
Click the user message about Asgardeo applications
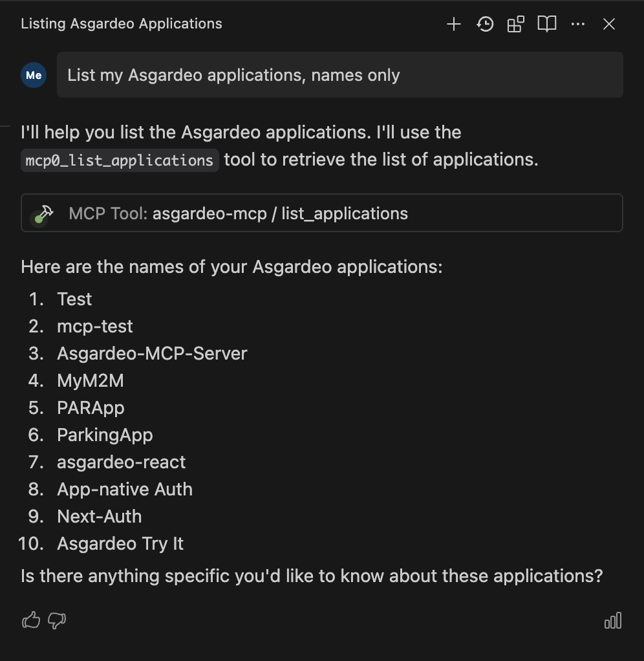click(339, 75)
